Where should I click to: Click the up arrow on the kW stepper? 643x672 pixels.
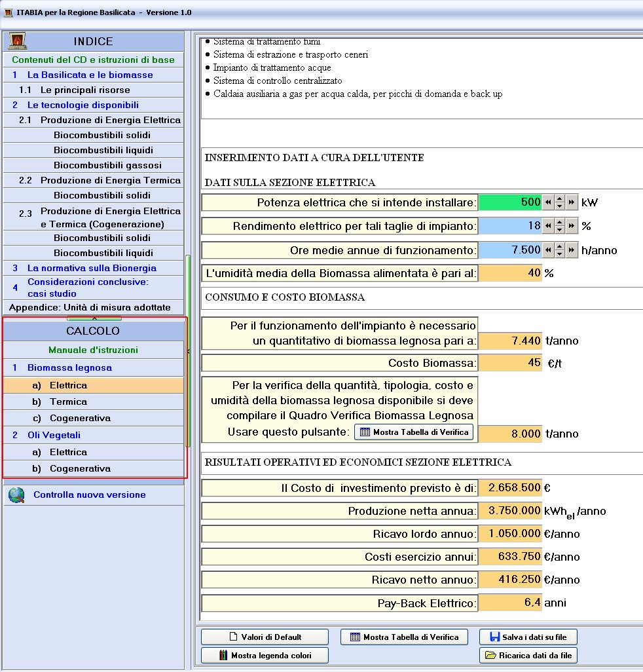pyautogui.click(x=559, y=199)
